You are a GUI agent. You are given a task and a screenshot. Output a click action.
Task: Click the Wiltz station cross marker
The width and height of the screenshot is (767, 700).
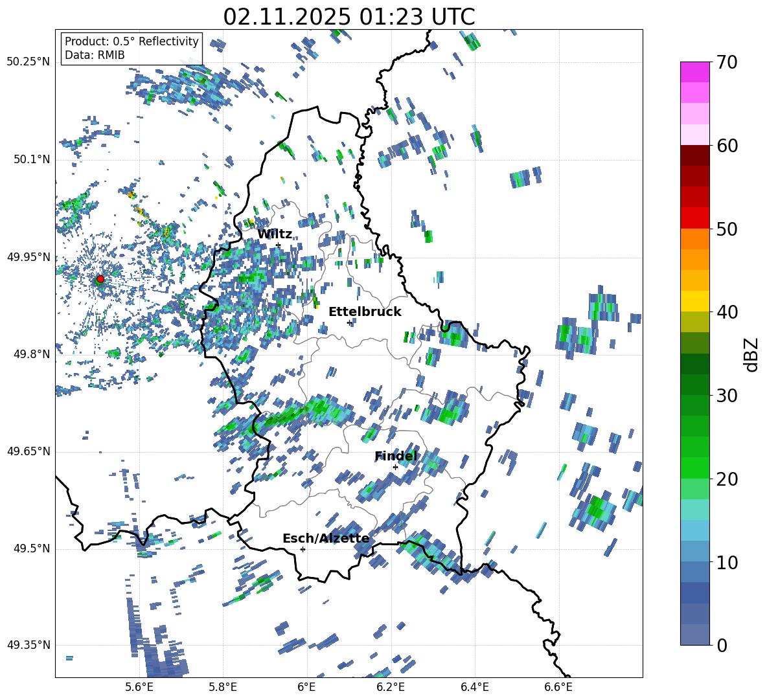279,245
